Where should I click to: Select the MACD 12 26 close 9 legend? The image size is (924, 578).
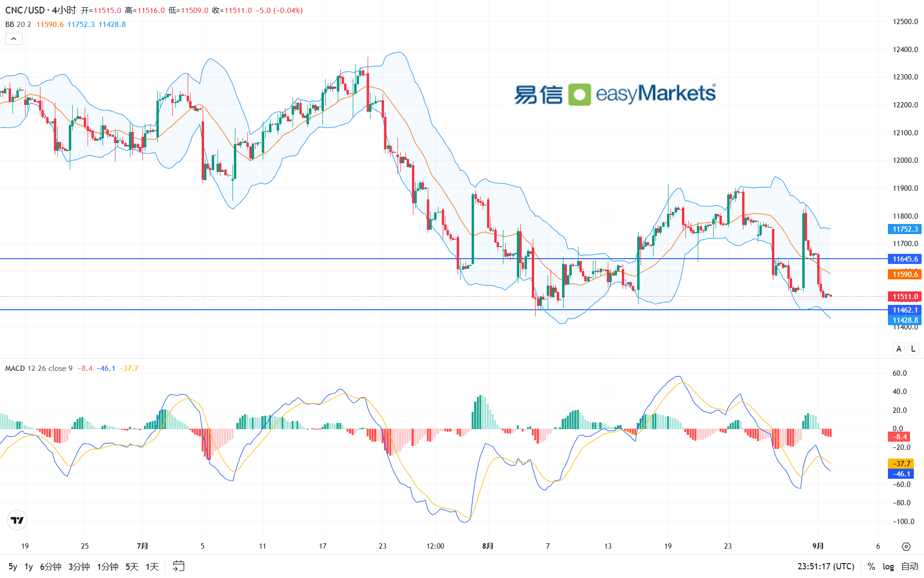(x=39, y=368)
